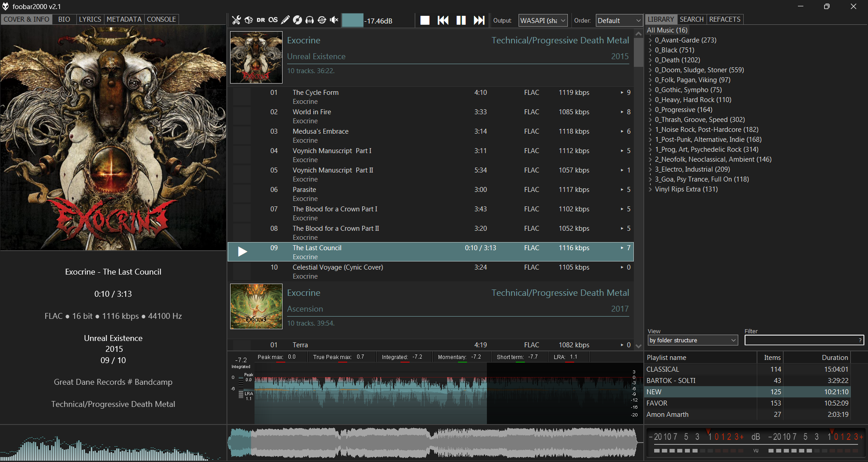The image size is (868, 462).
Task: Skip to the next track
Action: pos(479,20)
